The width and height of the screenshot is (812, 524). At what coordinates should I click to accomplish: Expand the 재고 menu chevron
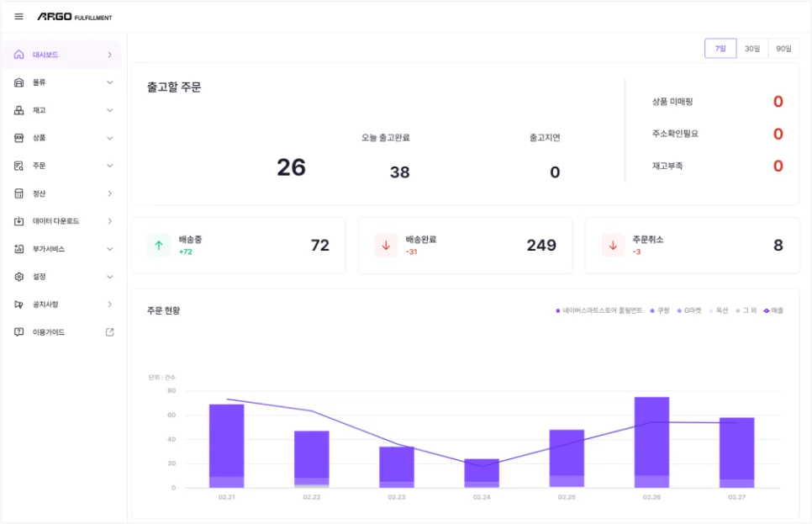110,110
